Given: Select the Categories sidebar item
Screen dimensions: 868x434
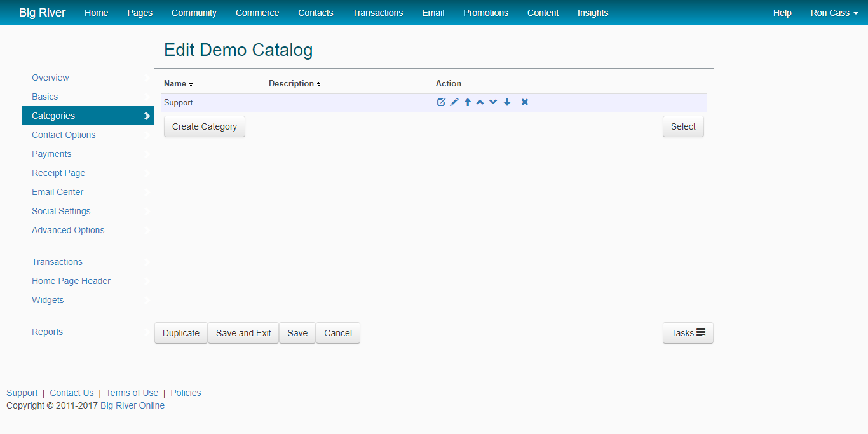Looking at the screenshot, I should pos(88,116).
